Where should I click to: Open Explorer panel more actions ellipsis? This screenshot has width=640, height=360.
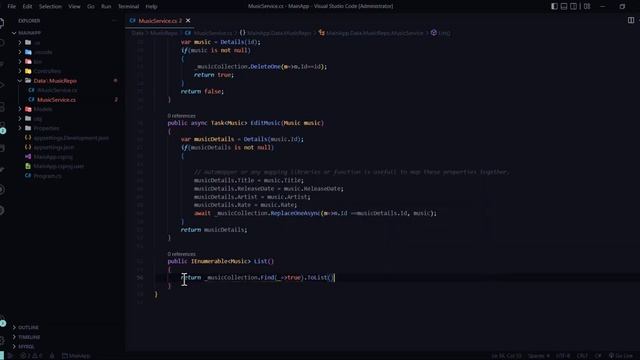[114, 20]
